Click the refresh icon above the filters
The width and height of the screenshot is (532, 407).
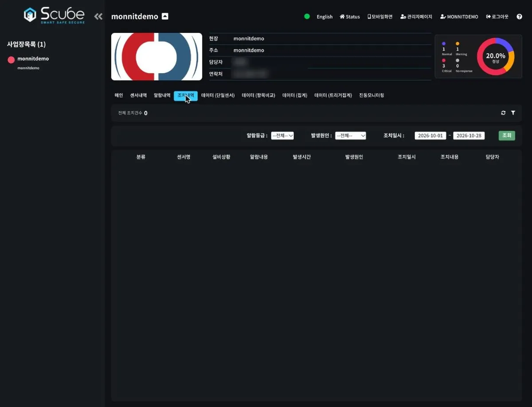coord(503,113)
